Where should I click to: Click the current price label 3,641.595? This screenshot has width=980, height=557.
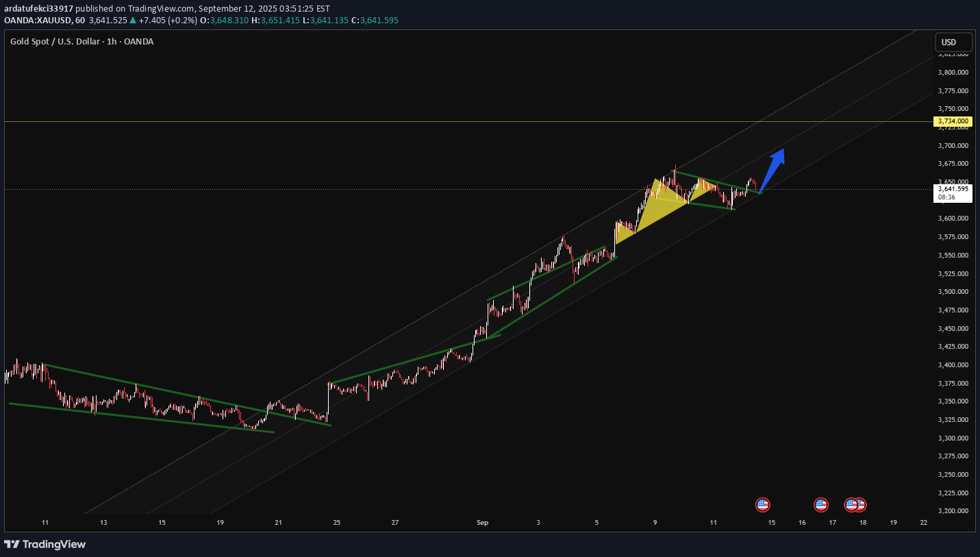click(953, 188)
